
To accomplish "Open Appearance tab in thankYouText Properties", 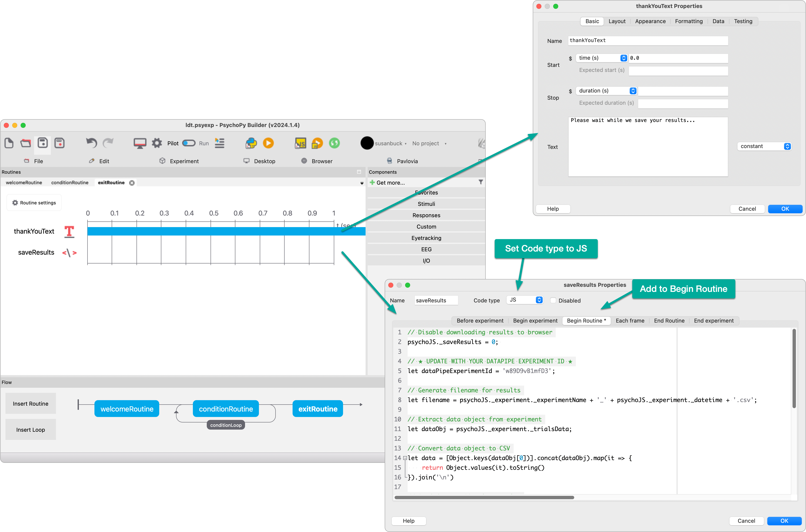I will pos(650,21).
